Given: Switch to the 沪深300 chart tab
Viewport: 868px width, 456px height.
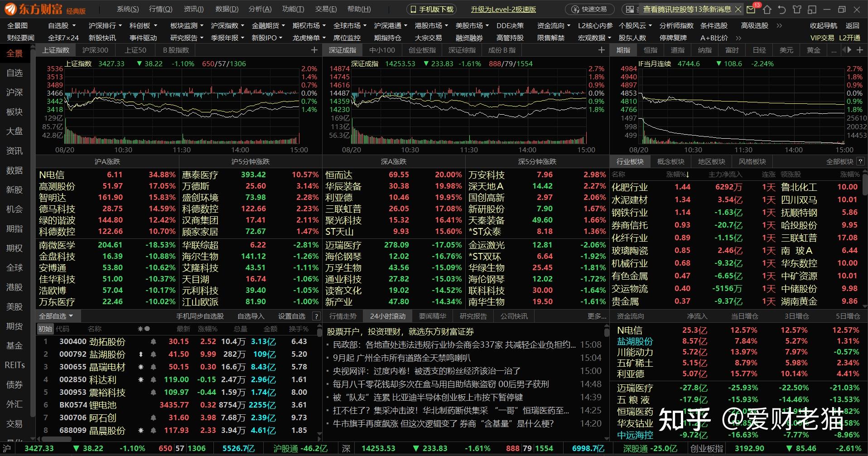Looking at the screenshot, I should [95, 50].
